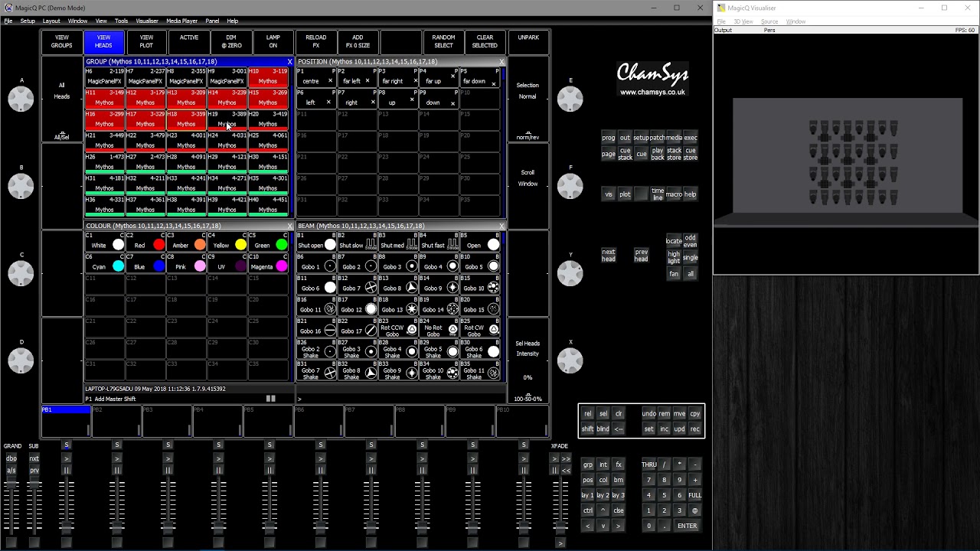The height and width of the screenshot is (551, 980).
Task: Close the GROUP window
Action: pos(289,61)
